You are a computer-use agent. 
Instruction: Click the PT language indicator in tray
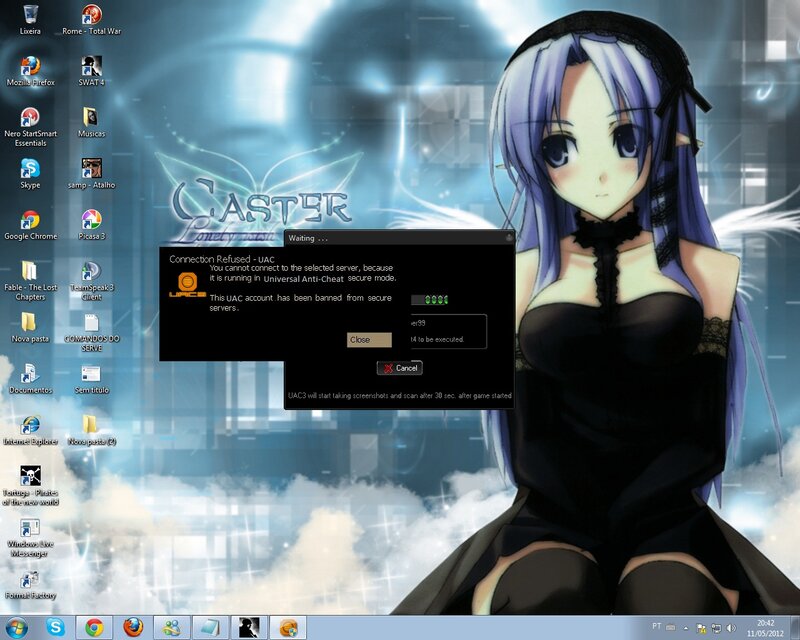tap(656, 626)
